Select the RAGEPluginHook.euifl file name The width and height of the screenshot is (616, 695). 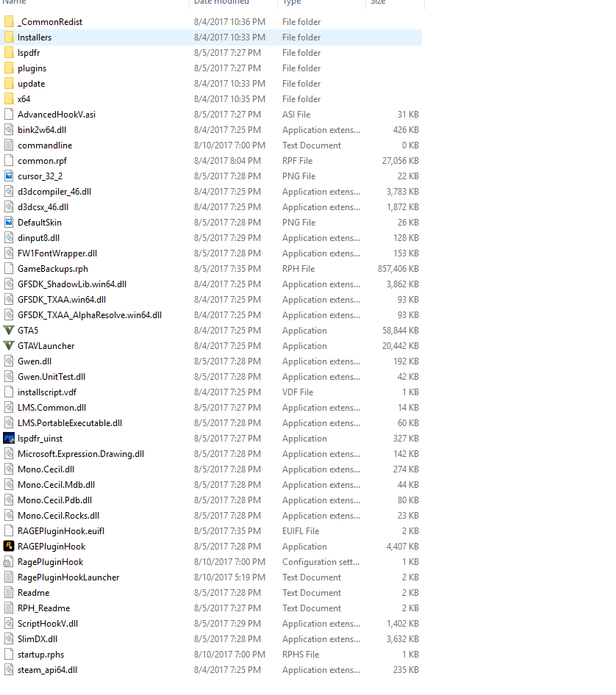(x=61, y=531)
